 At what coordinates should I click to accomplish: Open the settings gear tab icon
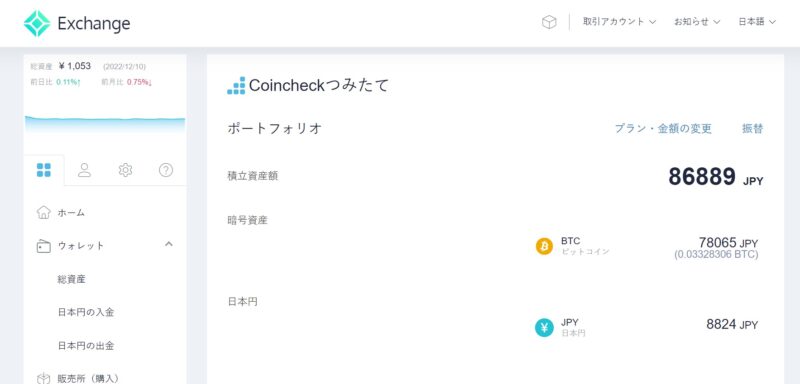[x=125, y=170]
